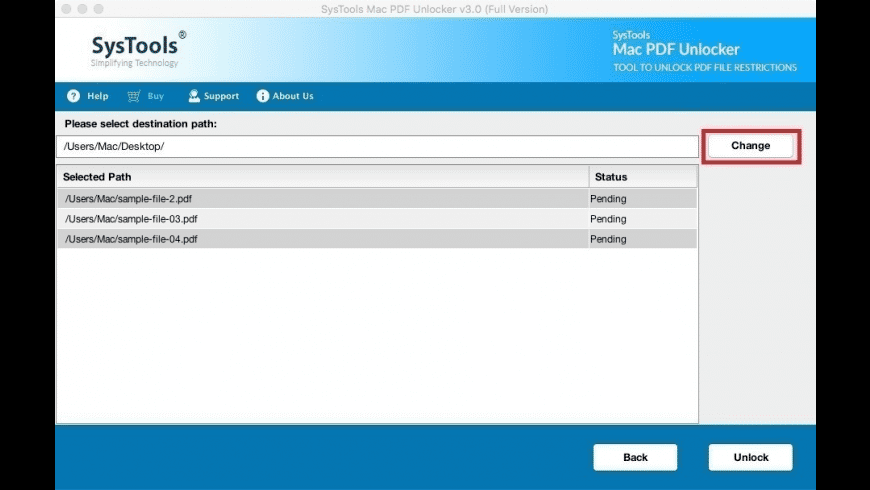Click the About Us info icon
This screenshot has width=870, height=490.
click(x=262, y=96)
